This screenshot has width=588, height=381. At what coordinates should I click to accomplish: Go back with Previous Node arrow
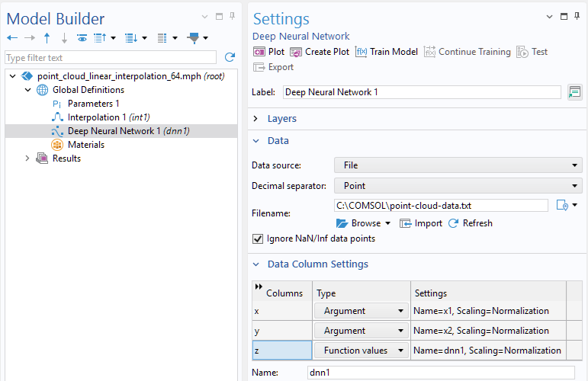12,38
